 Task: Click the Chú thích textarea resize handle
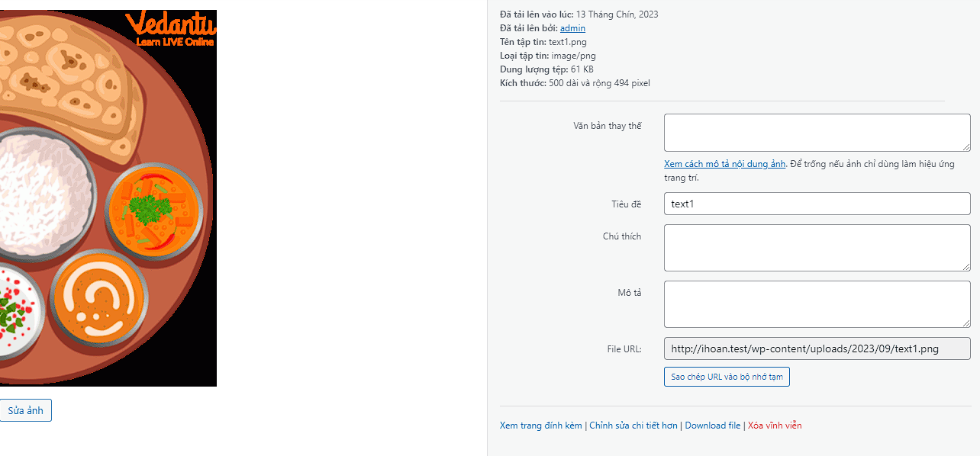(x=966, y=267)
